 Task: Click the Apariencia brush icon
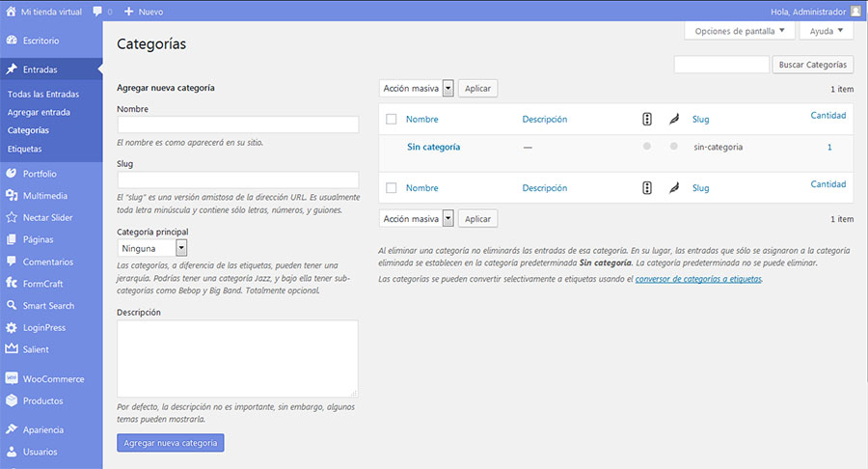[12, 429]
